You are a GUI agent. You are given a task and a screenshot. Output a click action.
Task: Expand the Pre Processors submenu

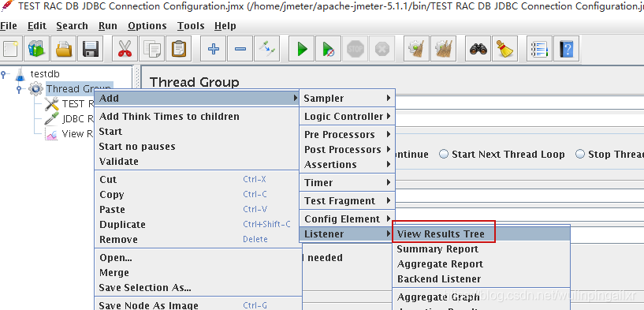tap(347, 134)
